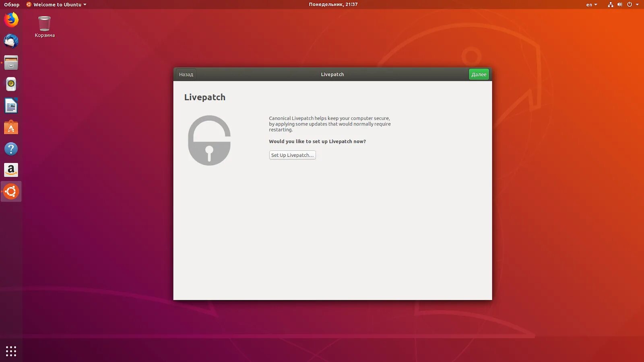
Task: Open LibreOffice Writer from the dock
Action: [x=11, y=106]
